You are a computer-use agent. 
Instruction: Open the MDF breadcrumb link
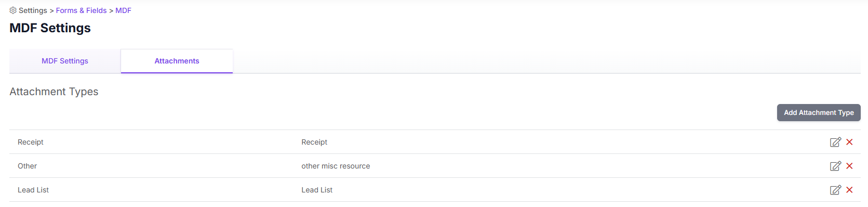coord(123,10)
